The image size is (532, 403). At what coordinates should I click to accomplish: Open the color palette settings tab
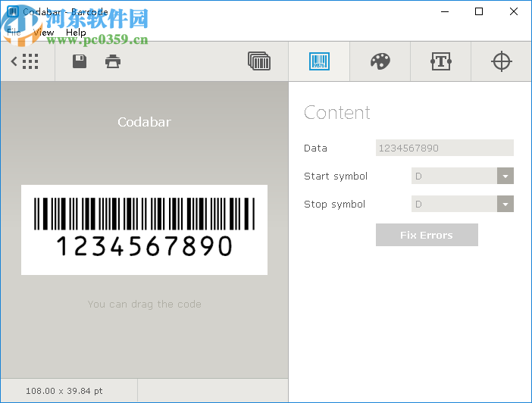[x=380, y=61]
